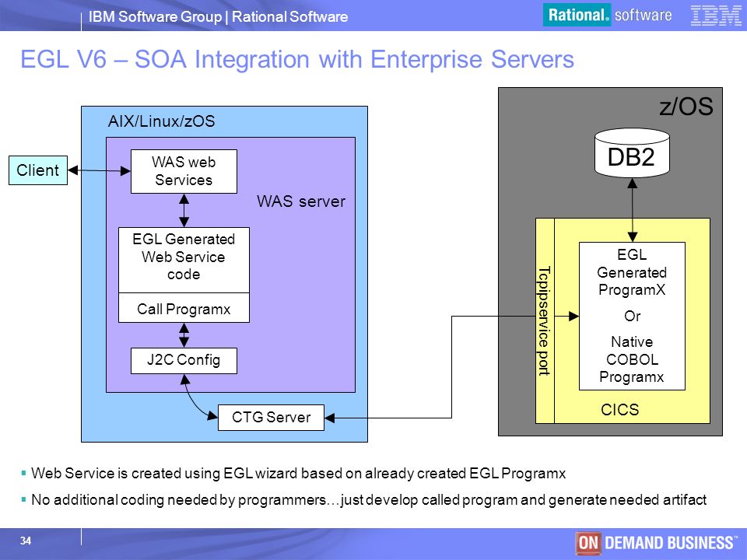Select the Client box
Screen dimensions: 747x560
click(38, 170)
